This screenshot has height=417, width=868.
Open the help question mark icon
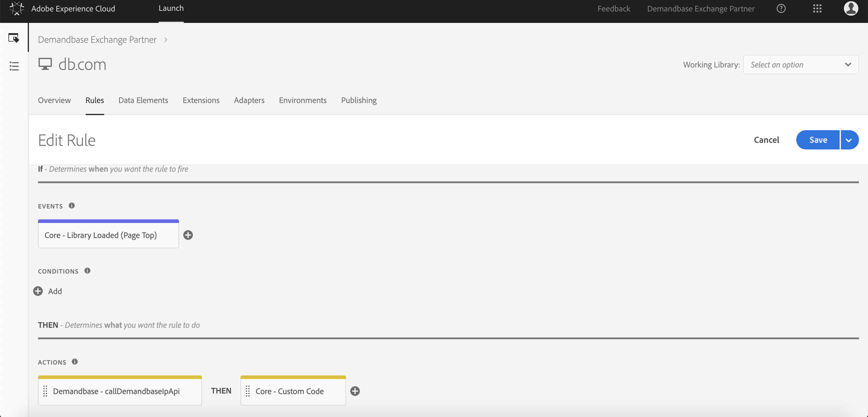pyautogui.click(x=781, y=8)
